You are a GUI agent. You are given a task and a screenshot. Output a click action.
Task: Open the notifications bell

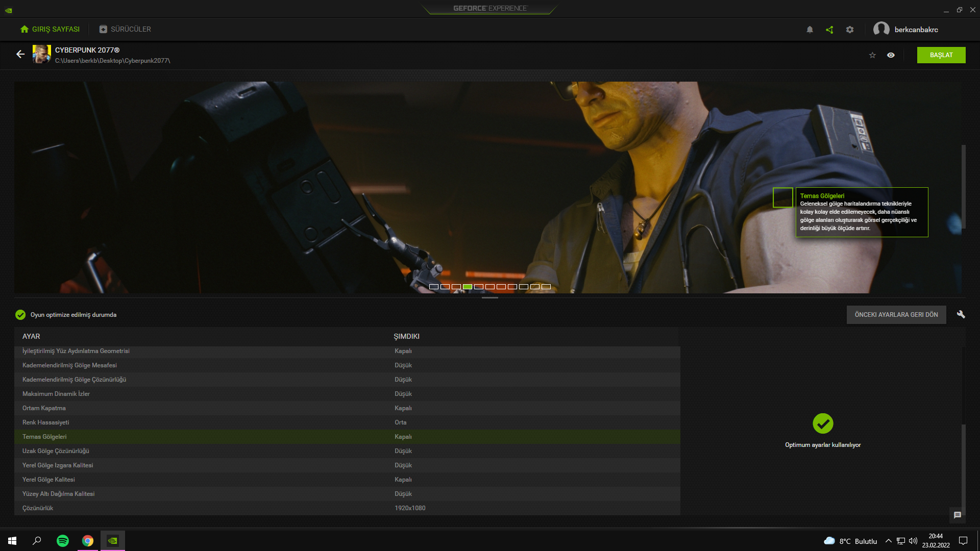(x=810, y=30)
